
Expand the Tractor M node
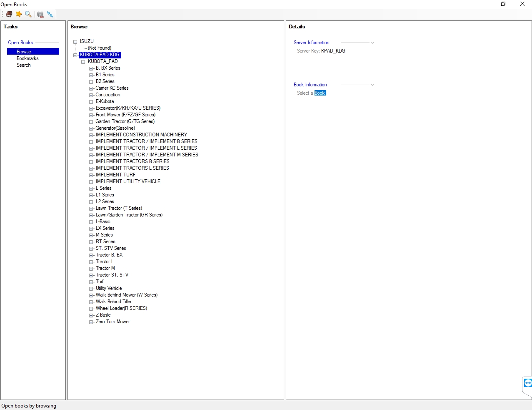click(x=91, y=269)
